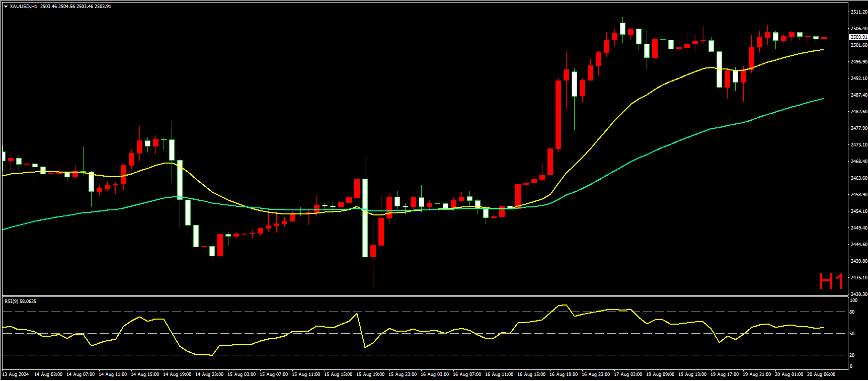Click time axis label 14 Aug 15:00

coord(145,374)
